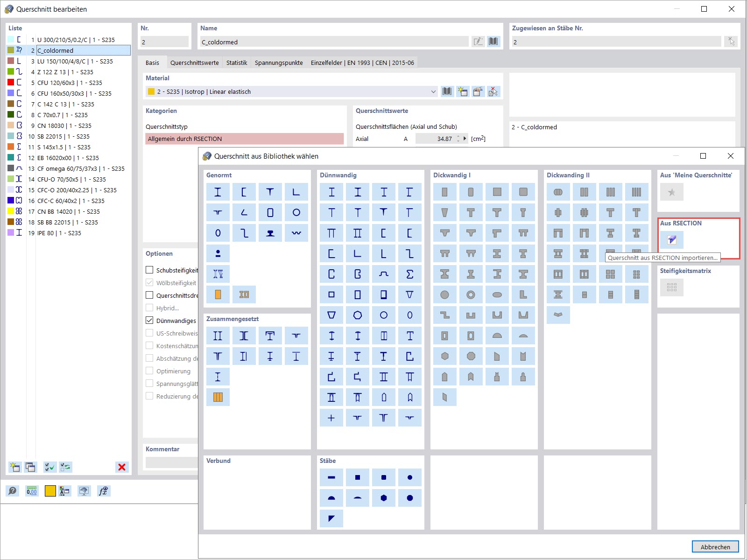The image size is (747, 560).
Task: Select the solid circle in Dickwandig I
Action: tap(444, 294)
